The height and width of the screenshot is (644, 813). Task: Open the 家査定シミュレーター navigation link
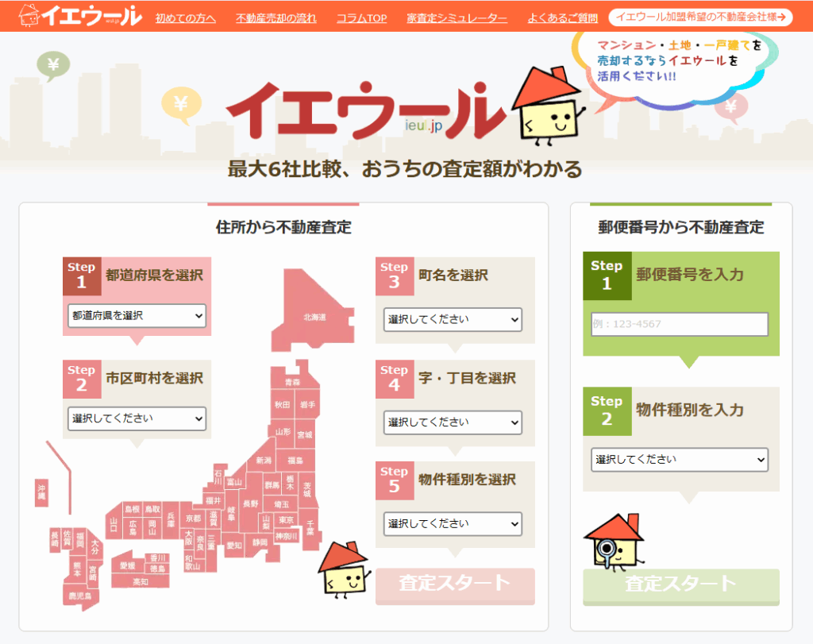click(457, 18)
